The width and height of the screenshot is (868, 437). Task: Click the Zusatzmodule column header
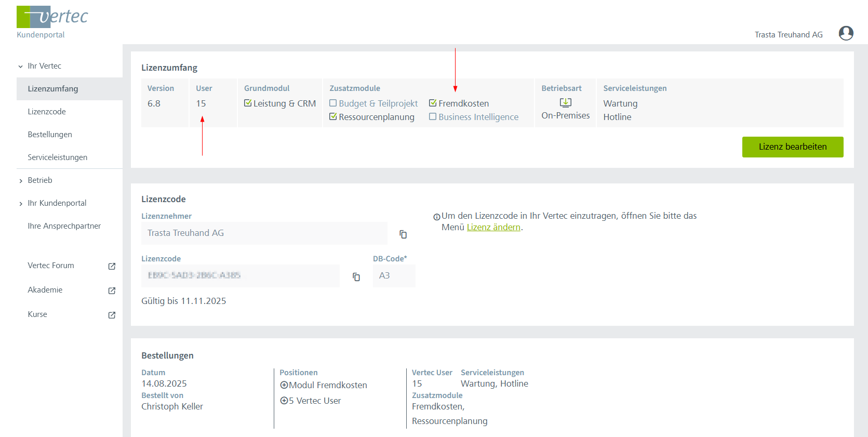(355, 88)
